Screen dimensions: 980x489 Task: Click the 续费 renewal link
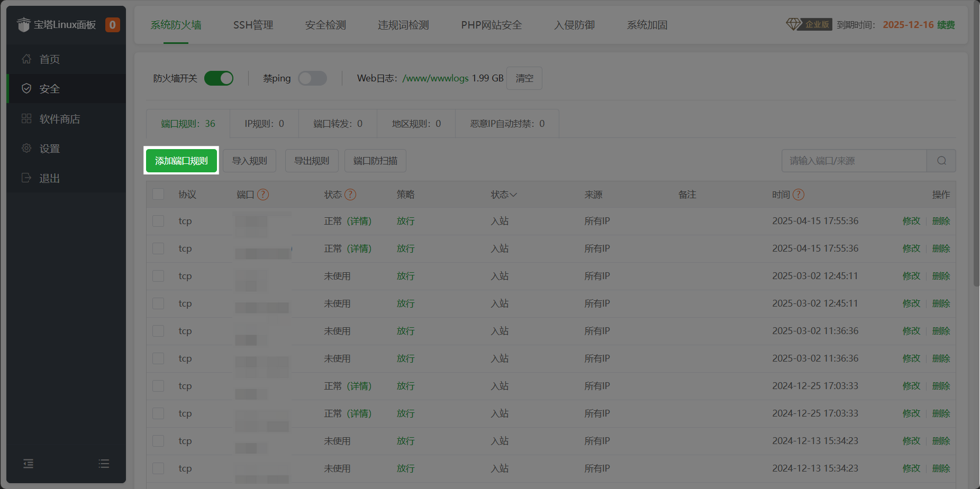click(x=946, y=25)
